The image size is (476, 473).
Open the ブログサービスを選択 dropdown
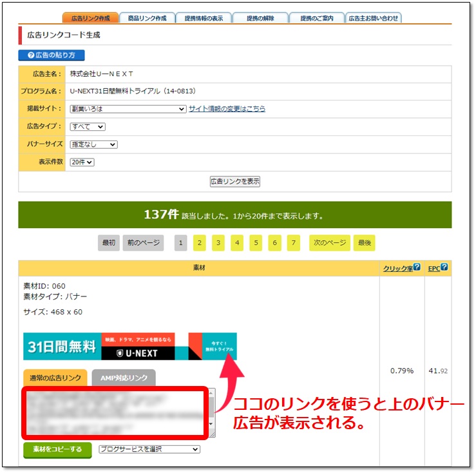(149, 449)
